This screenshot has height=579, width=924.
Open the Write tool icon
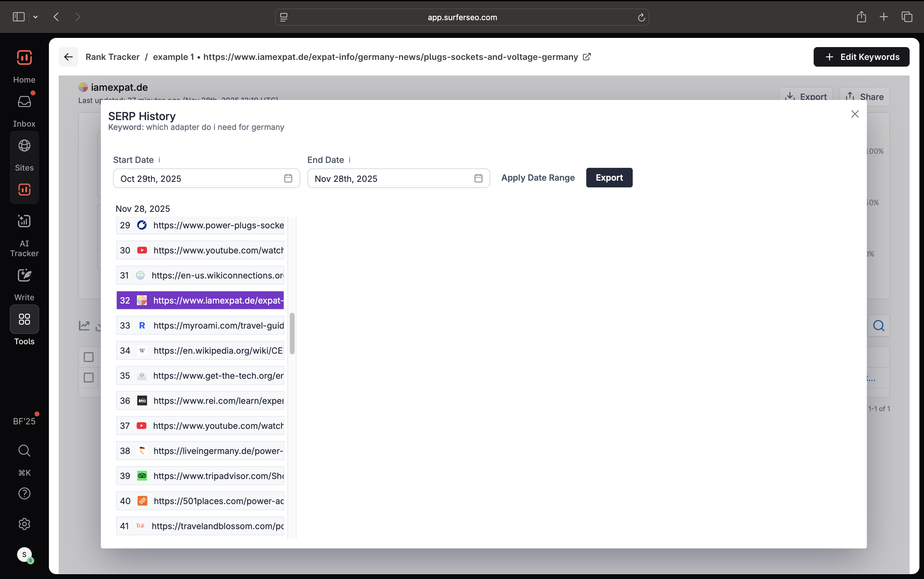24,275
